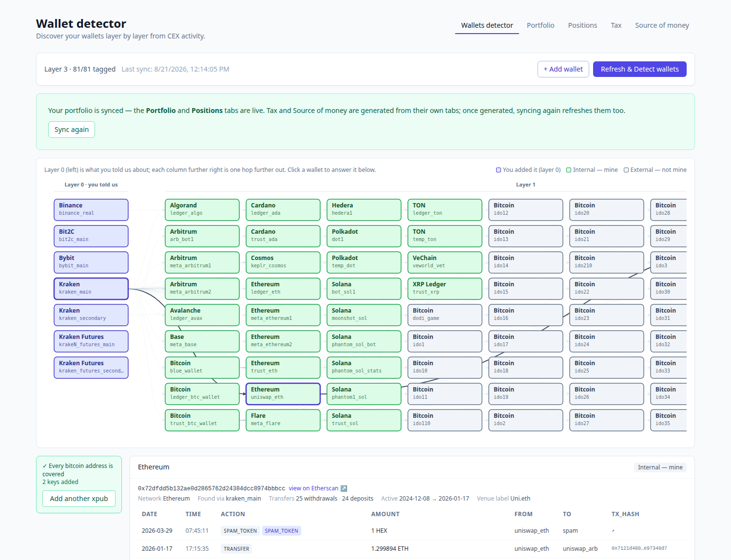The width and height of the screenshot is (731, 560).
Task: Select the Kraken kraken_secondary wallet node
Action: [91, 315]
